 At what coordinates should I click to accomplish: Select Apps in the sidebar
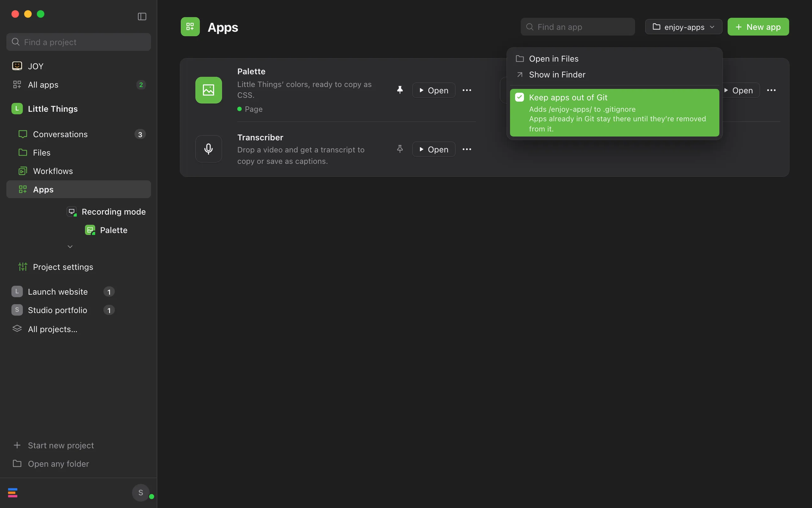tap(79, 190)
